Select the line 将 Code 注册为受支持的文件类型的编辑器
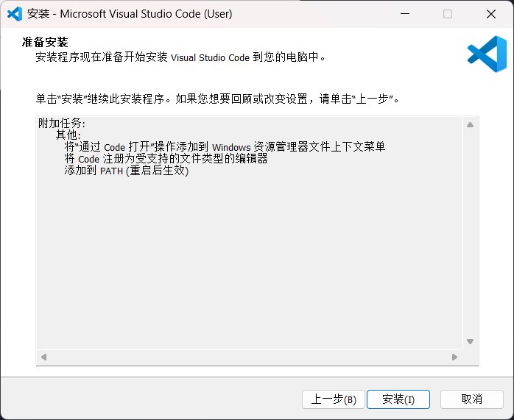514x420 pixels. (x=166, y=159)
